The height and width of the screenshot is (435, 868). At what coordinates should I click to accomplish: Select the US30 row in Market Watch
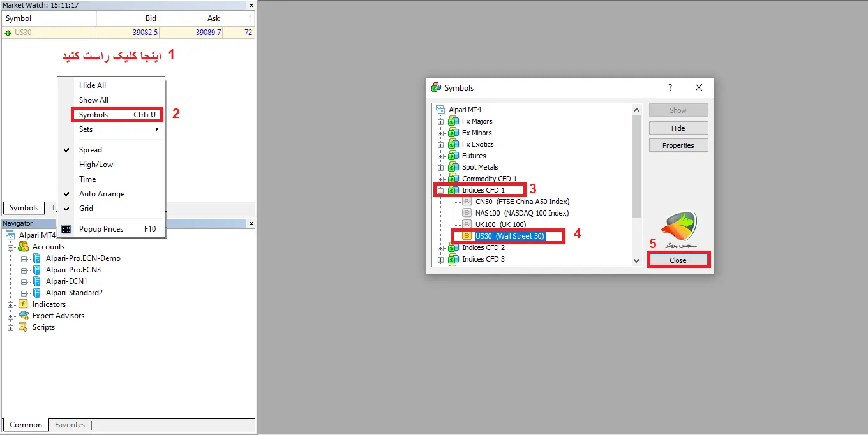(x=128, y=33)
